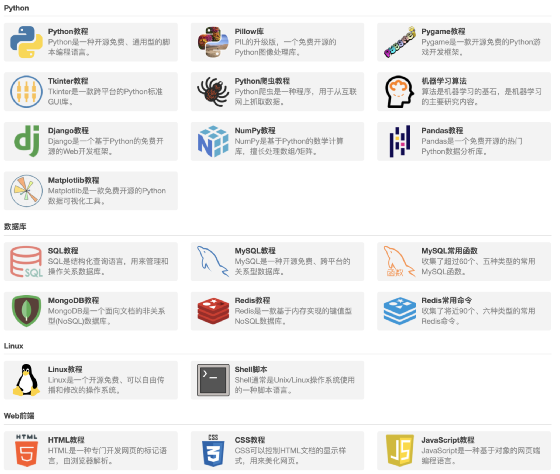Open the Python教程 title link
The image size is (560, 474).
68,31
